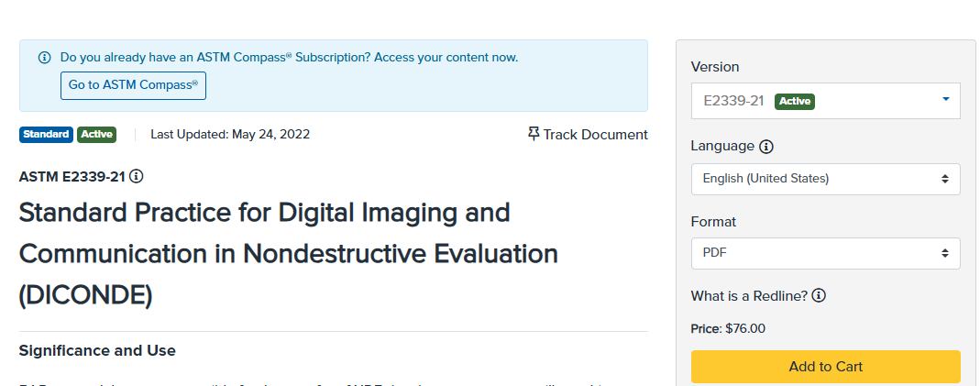980x386 pixels.
Task: Click the What is a Redline? text
Action: pos(749,296)
